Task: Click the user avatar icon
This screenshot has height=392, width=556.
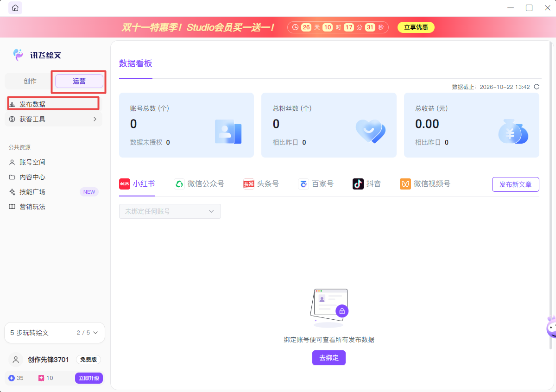Action: point(16,360)
